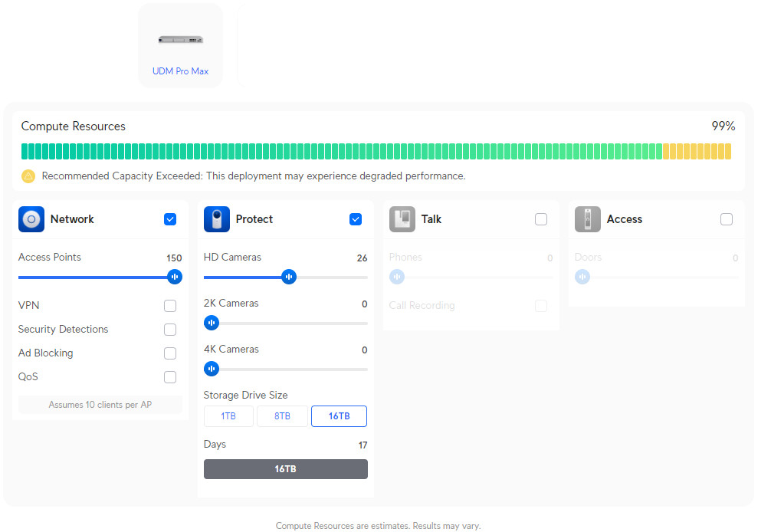Click the Access door application icon
Viewport: 771px width, 532px height.
tap(588, 219)
